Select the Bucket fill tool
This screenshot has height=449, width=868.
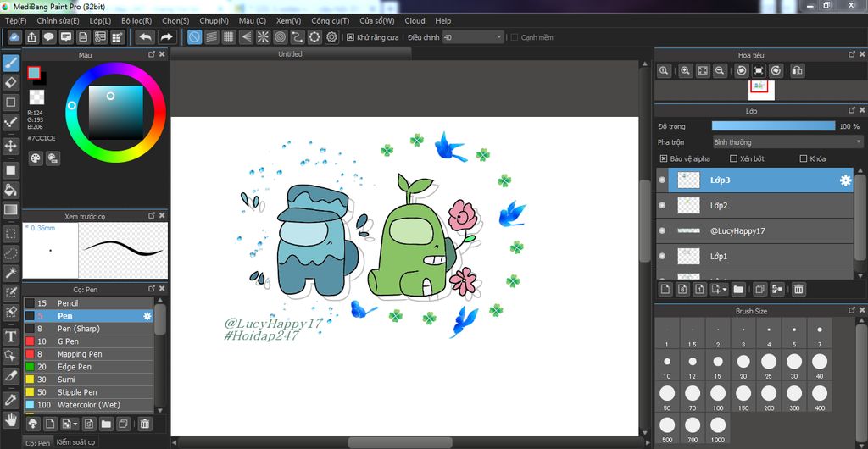[x=10, y=190]
